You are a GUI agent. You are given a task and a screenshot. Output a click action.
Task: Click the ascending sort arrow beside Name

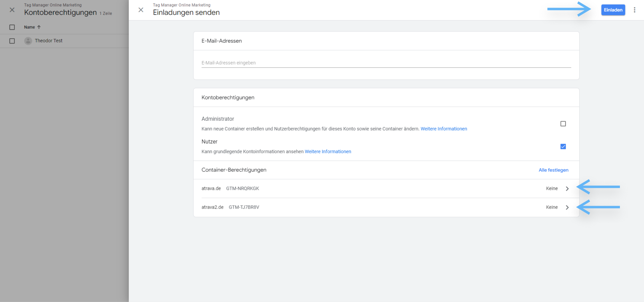(39, 27)
